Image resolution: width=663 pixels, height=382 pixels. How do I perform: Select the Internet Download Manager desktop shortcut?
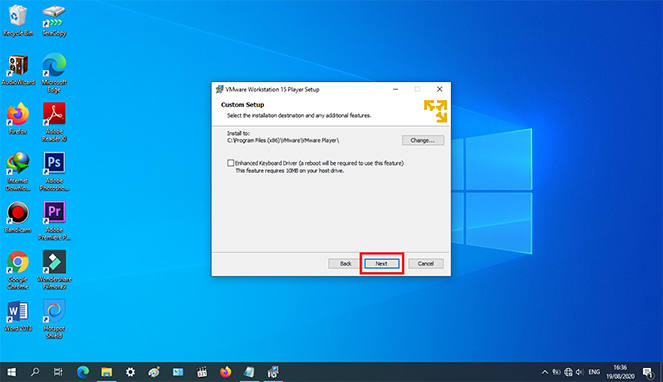click(18, 171)
